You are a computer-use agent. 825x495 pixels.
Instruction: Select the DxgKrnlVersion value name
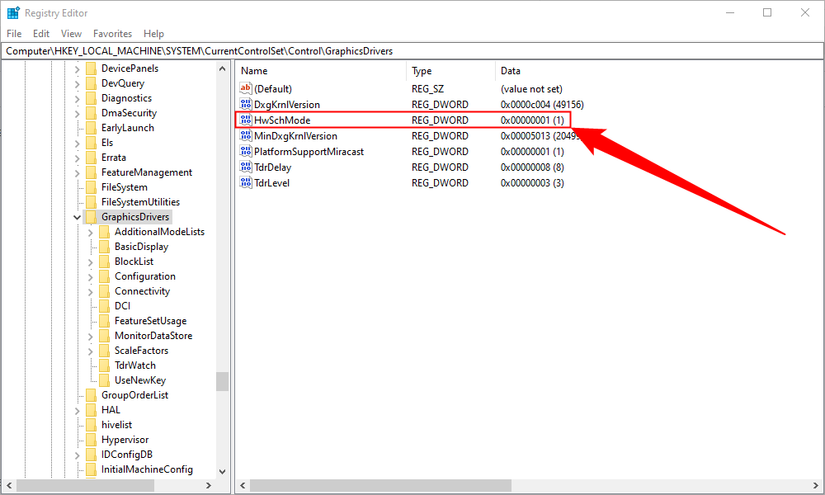tap(287, 104)
